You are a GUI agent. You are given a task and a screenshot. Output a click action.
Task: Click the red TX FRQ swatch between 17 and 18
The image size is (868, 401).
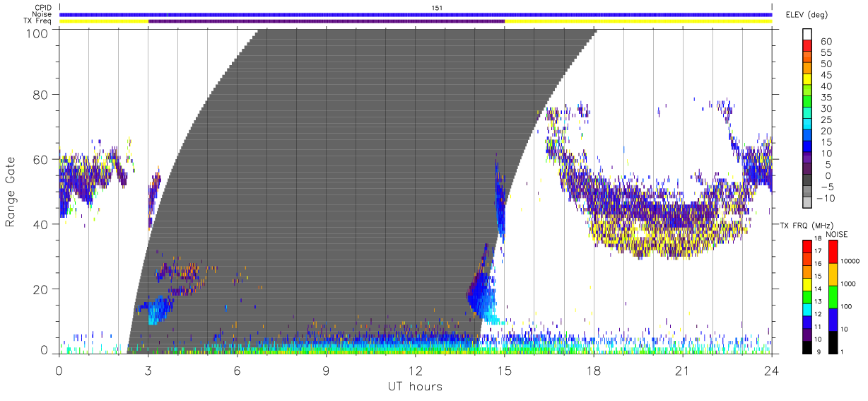coord(807,246)
